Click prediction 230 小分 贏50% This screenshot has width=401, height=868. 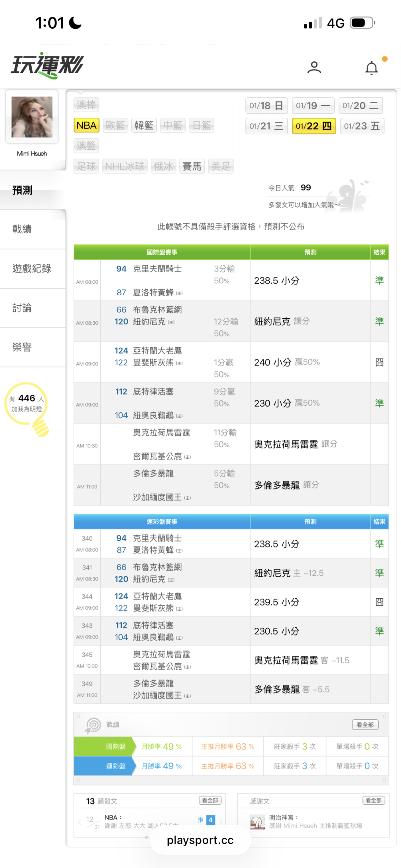point(287,403)
